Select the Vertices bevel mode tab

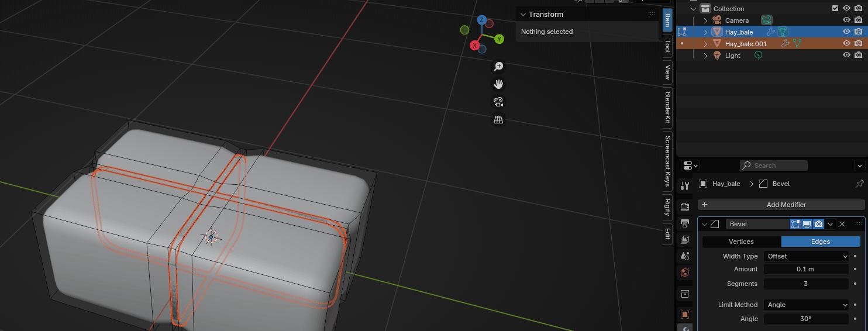[741, 242]
